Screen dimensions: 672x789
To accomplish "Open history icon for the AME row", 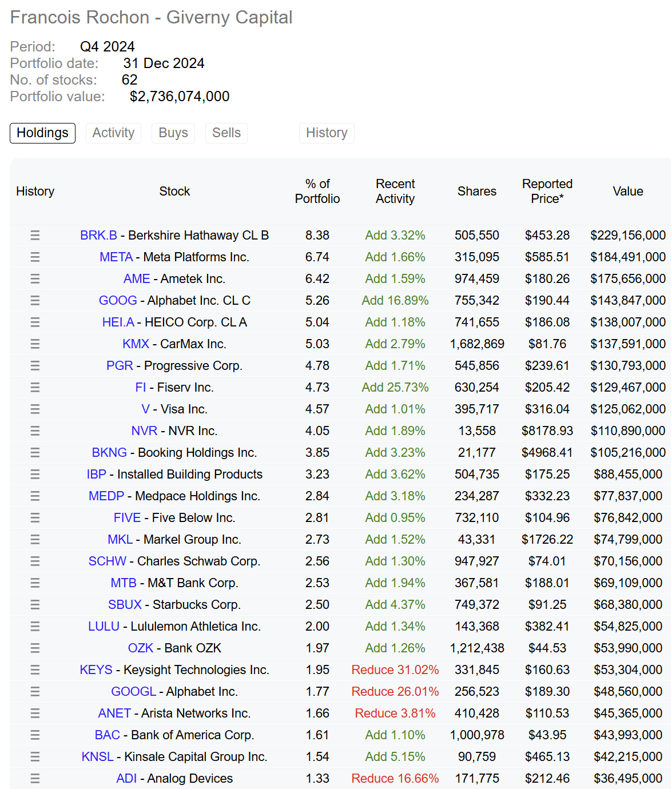I will pos(35,278).
